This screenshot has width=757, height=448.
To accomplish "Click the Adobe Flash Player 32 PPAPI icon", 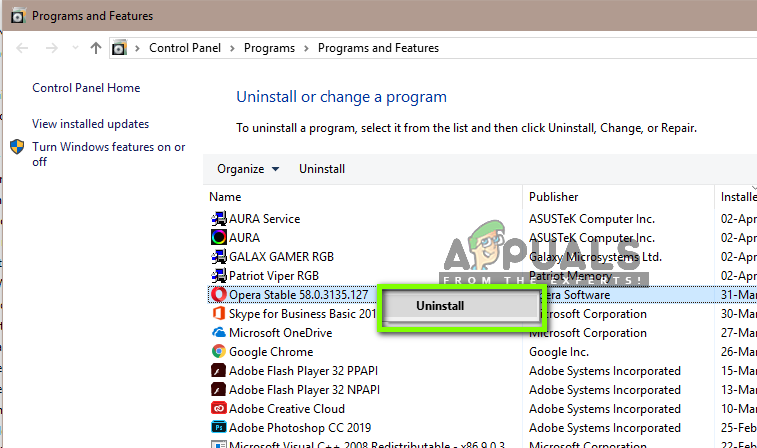I will click(219, 371).
